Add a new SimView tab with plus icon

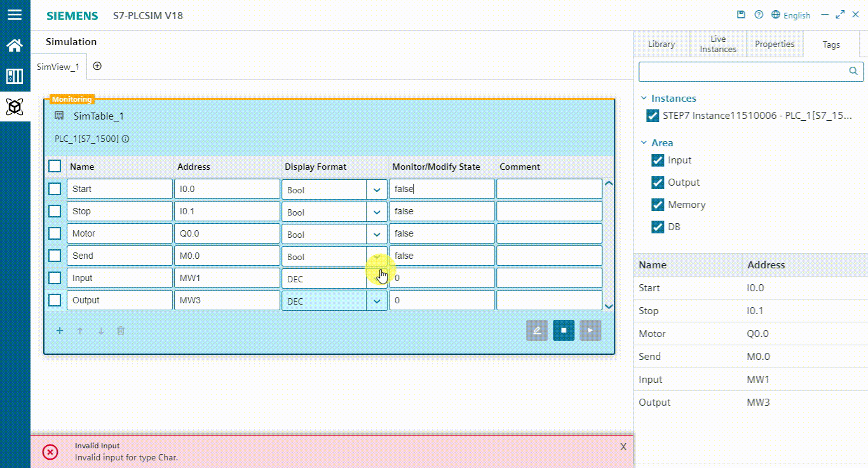[x=97, y=66]
